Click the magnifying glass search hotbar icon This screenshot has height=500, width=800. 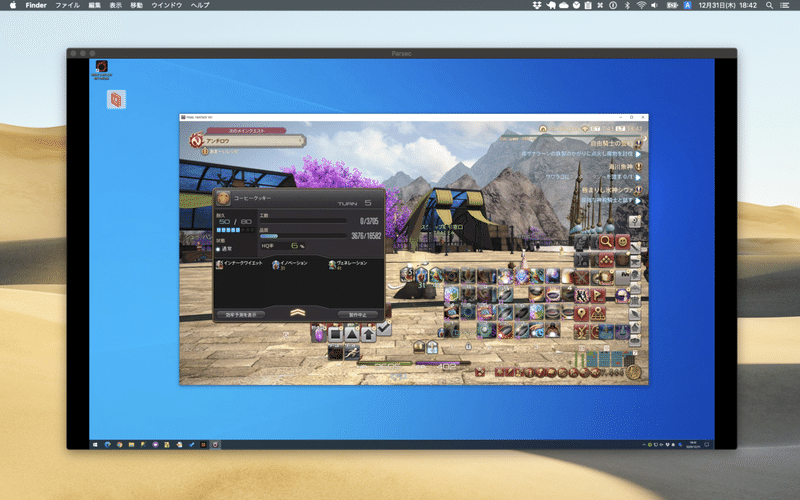[606, 241]
